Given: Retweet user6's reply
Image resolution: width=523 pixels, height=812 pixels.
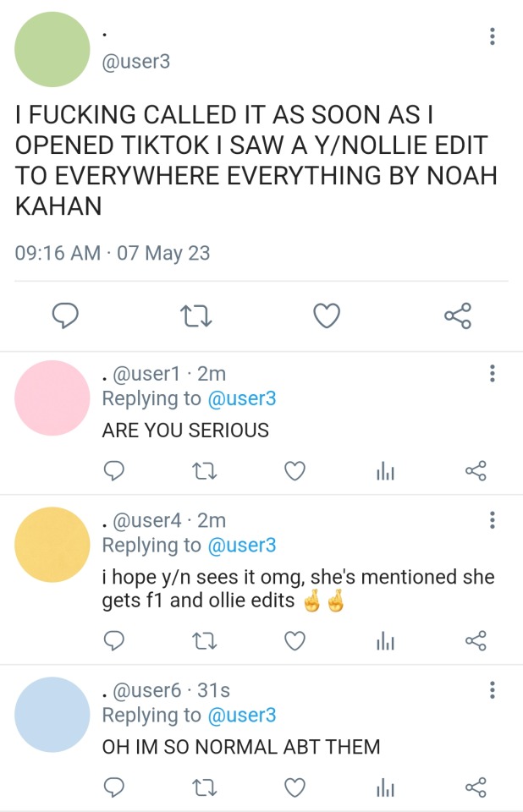Looking at the screenshot, I should coord(203,787).
